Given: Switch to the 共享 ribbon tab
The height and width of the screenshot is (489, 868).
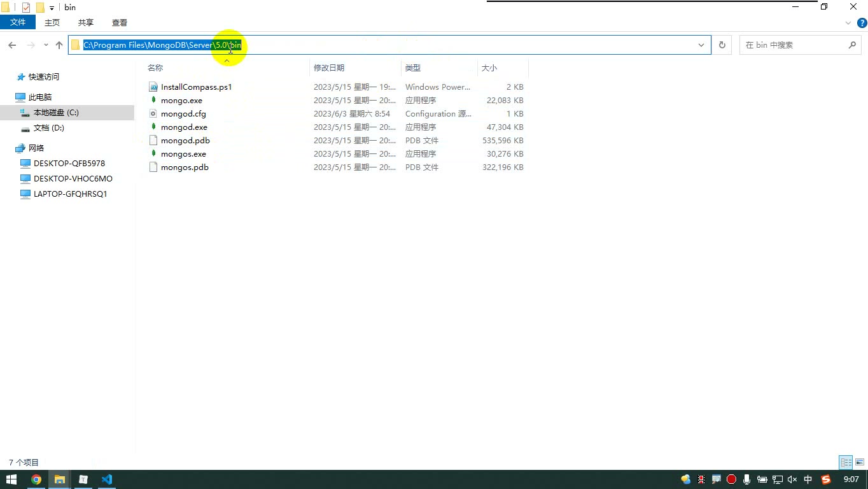Looking at the screenshot, I should 86,22.
